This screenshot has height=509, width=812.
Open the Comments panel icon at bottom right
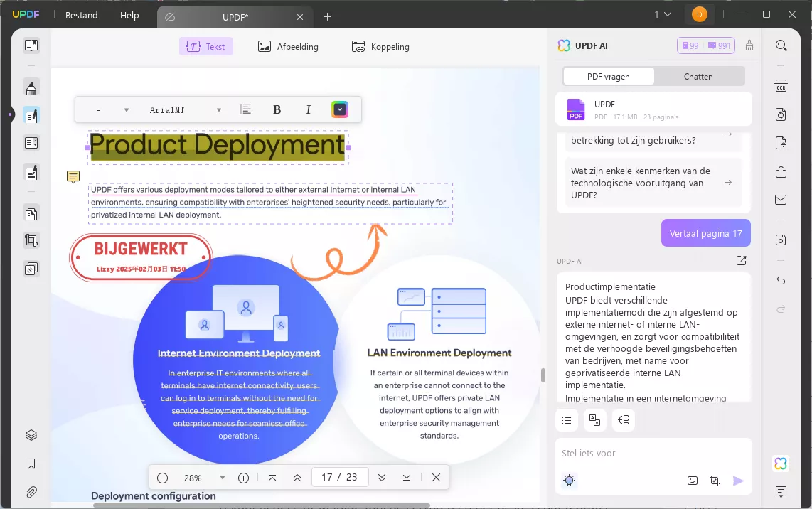[x=781, y=491]
